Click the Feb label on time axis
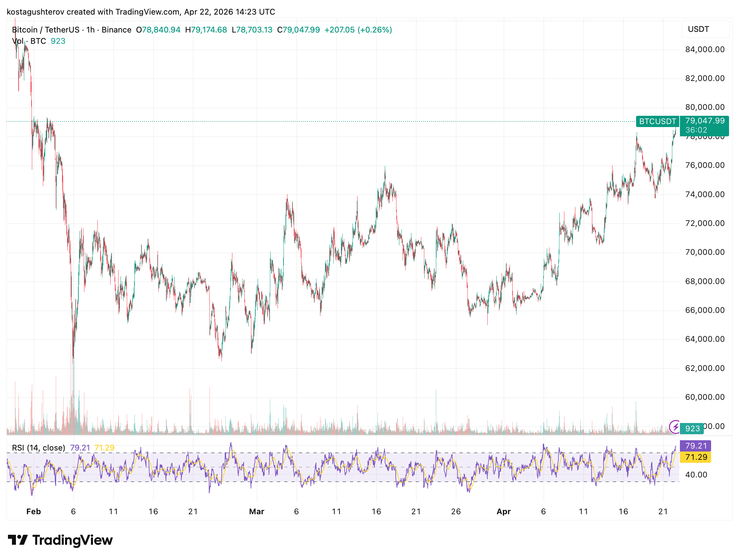Image resolution: width=739 pixels, height=560 pixels. tap(34, 512)
